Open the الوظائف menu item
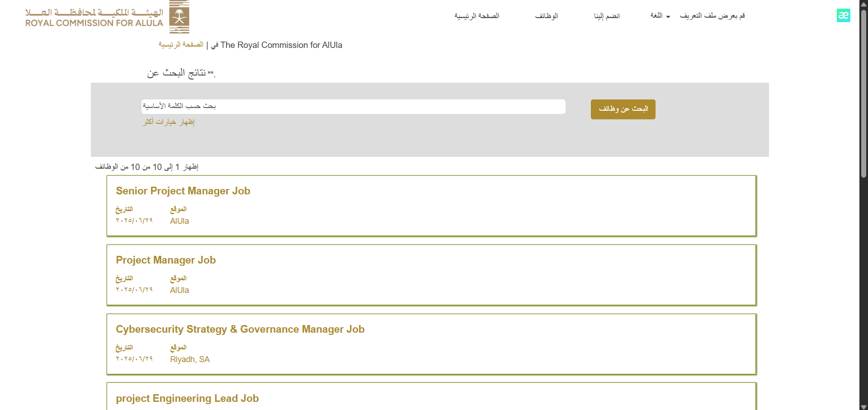This screenshot has width=868, height=410. (546, 16)
